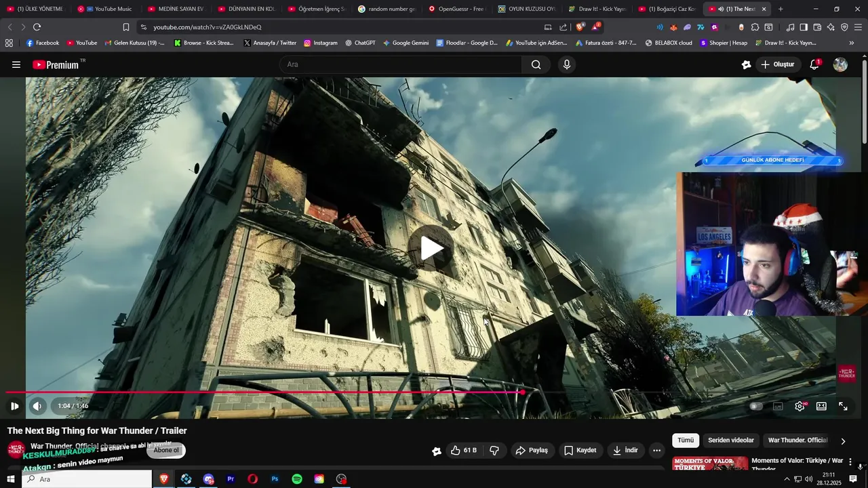The width and height of the screenshot is (868, 488).
Task: Click the Oluştur create button
Action: click(x=778, y=64)
